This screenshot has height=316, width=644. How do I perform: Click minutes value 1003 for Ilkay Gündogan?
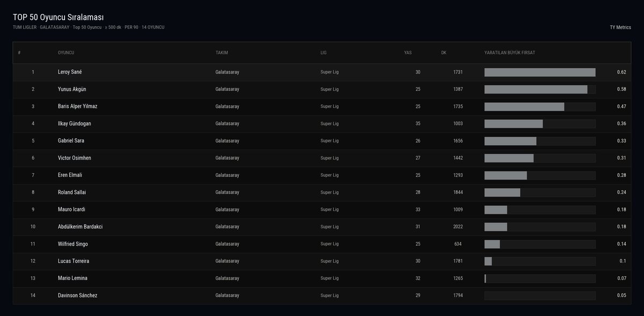click(458, 124)
